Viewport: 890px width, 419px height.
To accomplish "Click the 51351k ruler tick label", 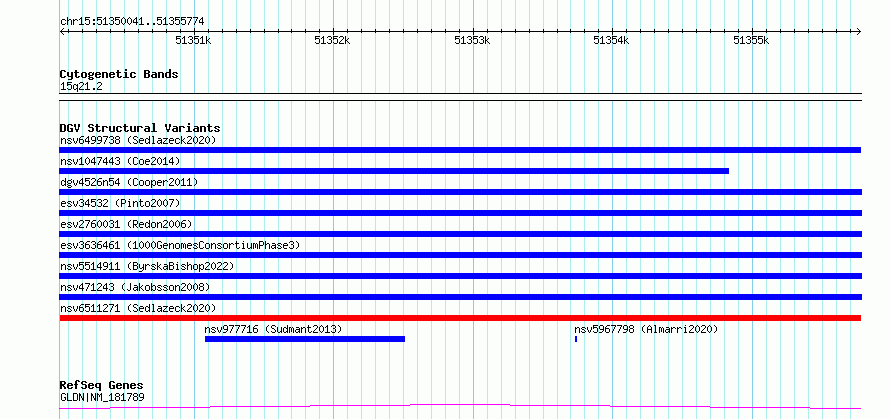I will (193, 40).
